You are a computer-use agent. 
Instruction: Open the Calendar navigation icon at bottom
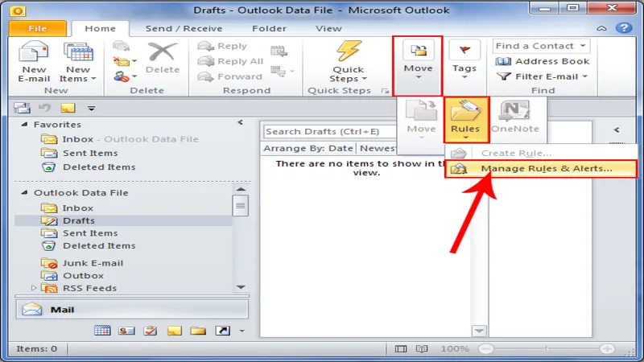(x=102, y=331)
